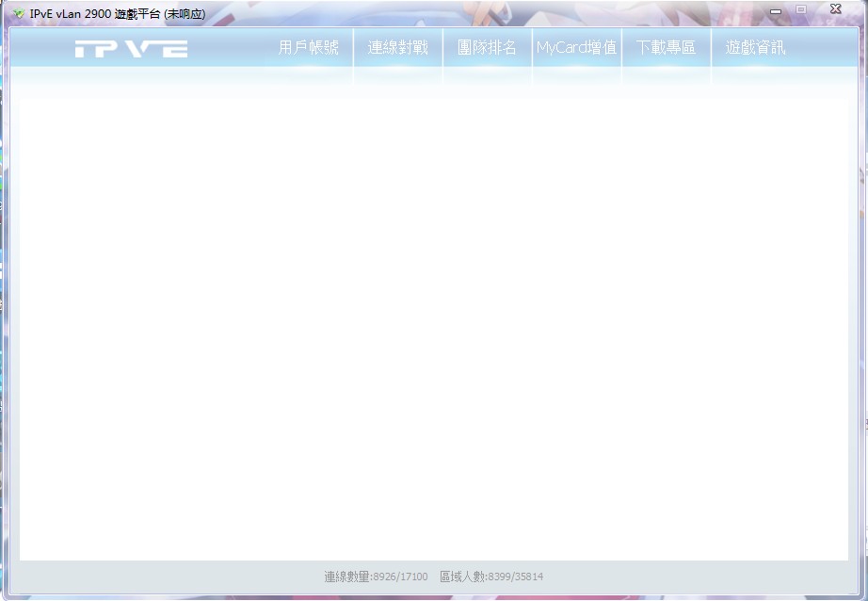Click the IPVE logo in header

(x=131, y=49)
